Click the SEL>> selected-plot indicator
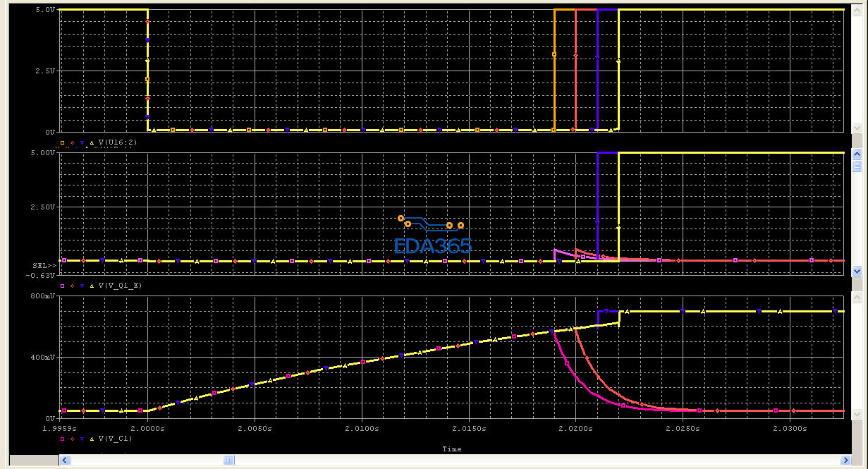 click(43, 264)
